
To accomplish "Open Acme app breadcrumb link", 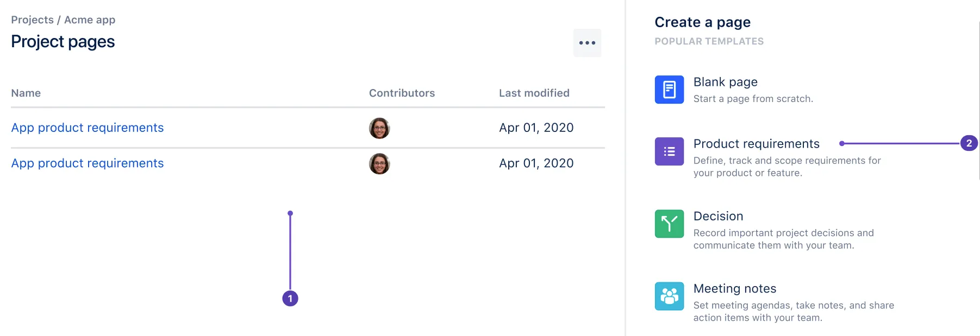I will pos(90,20).
